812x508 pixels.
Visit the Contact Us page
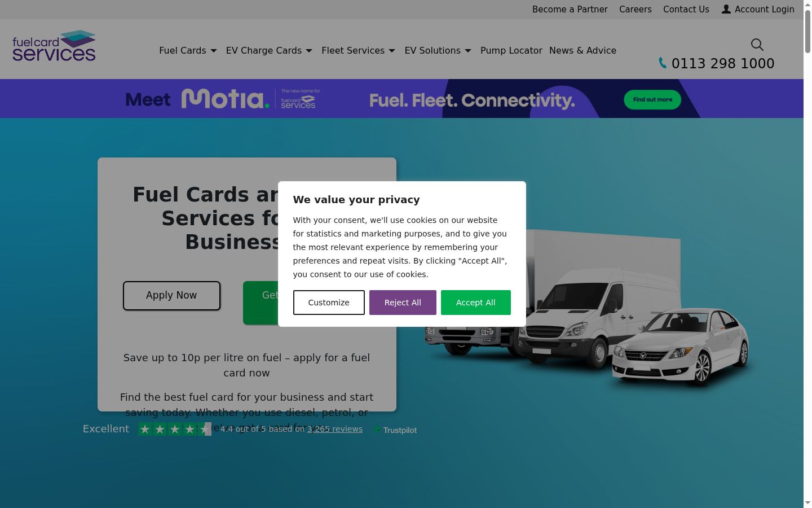[x=686, y=9]
